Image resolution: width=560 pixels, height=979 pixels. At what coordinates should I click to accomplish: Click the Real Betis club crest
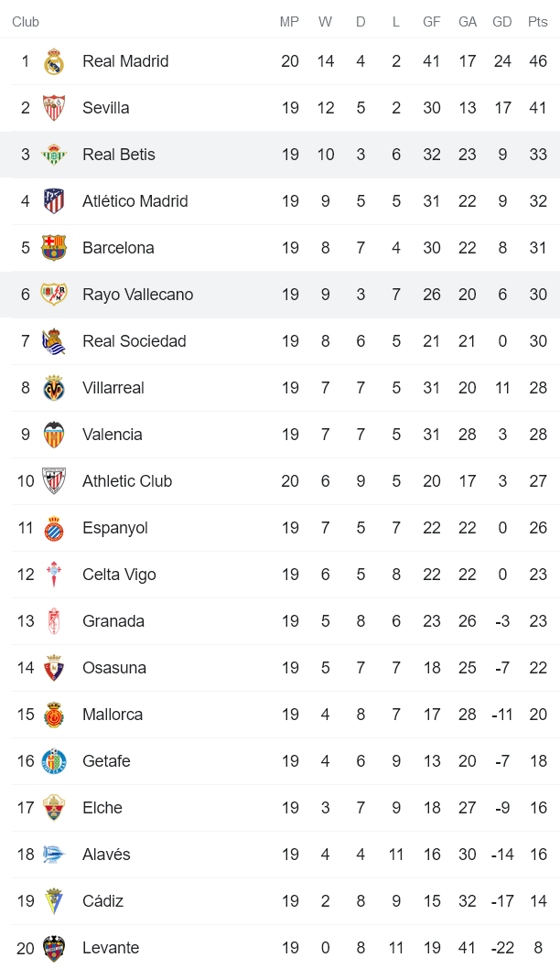(x=54, y=155)
